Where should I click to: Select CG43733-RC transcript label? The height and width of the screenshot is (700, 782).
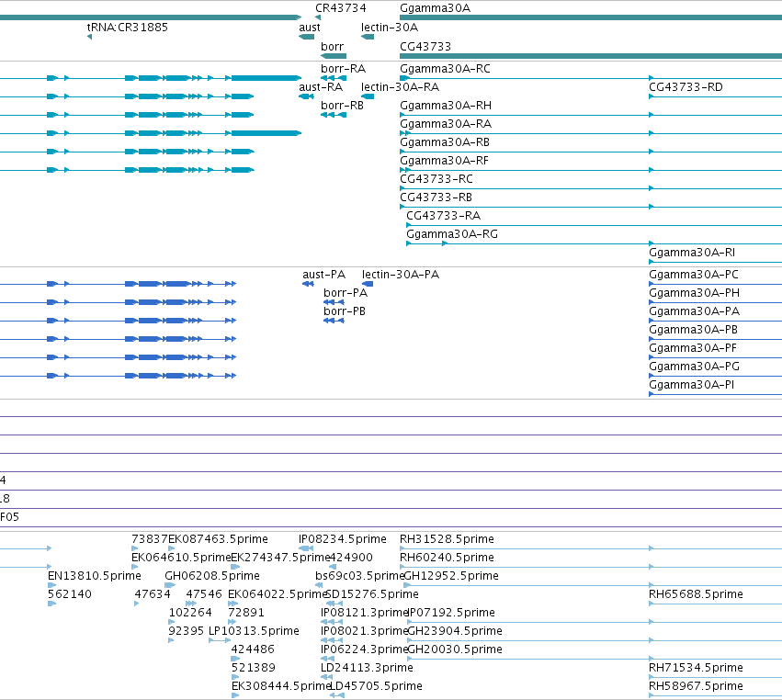tap(436, 179)
